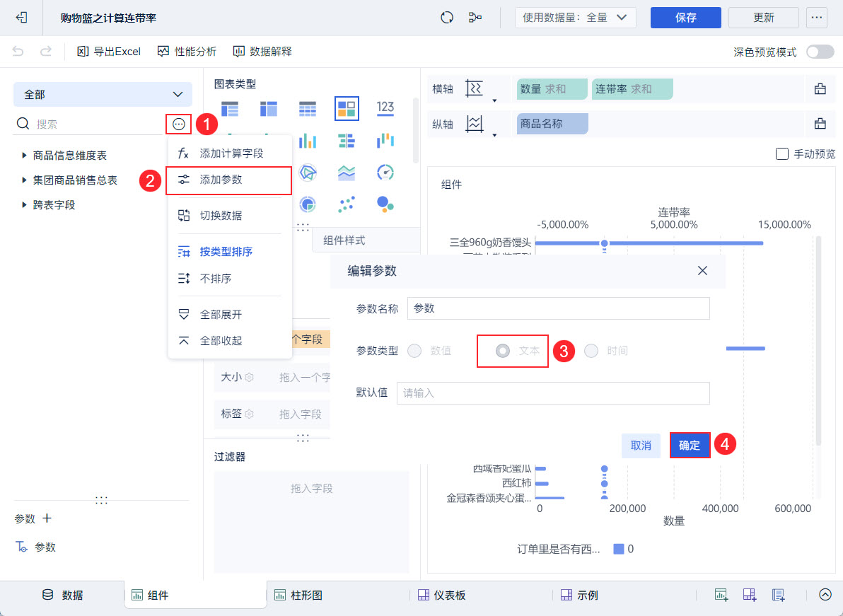Click the 纵轴 lock icon at right

(x=820, y=124)
